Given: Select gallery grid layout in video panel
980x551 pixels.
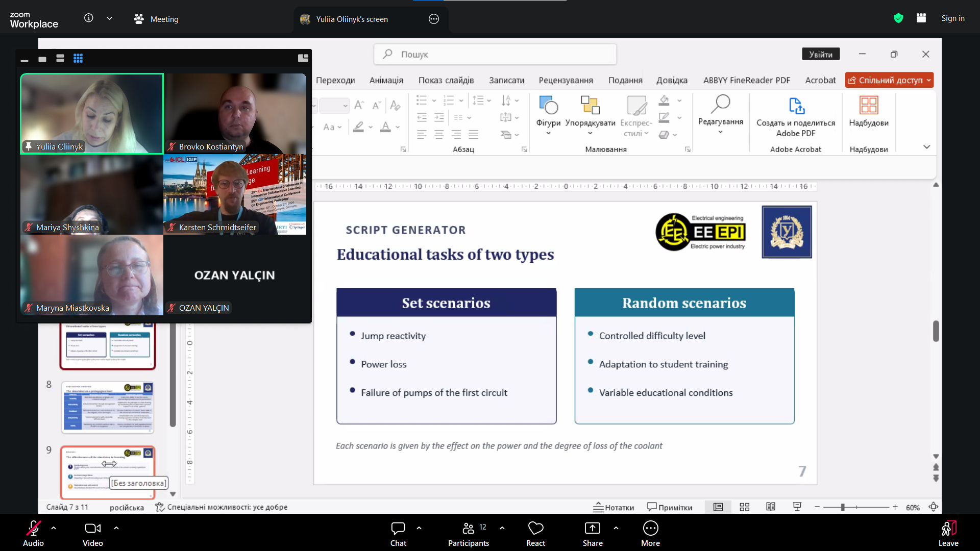Looking at the screenshot, I should [x=78, y=59].
